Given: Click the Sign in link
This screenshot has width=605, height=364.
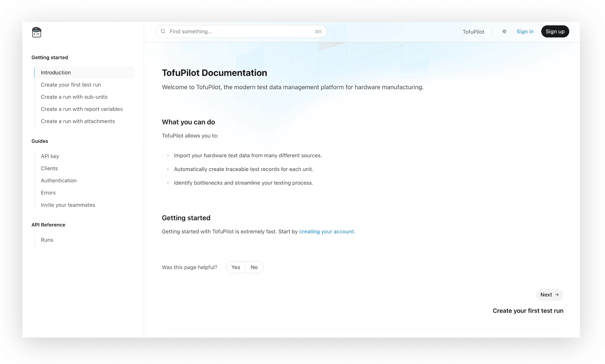Looking at the screenshot, I should (x=525, y=31).
